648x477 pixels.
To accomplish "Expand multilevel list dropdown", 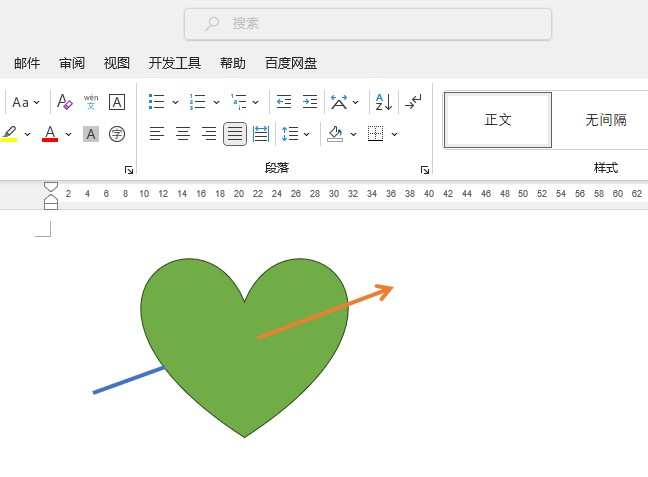I will [255, 102].
